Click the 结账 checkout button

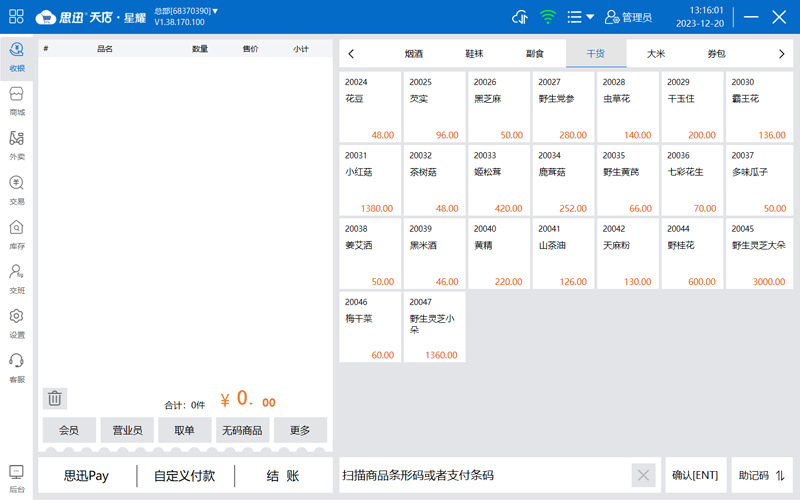click(x=283, y=476)
